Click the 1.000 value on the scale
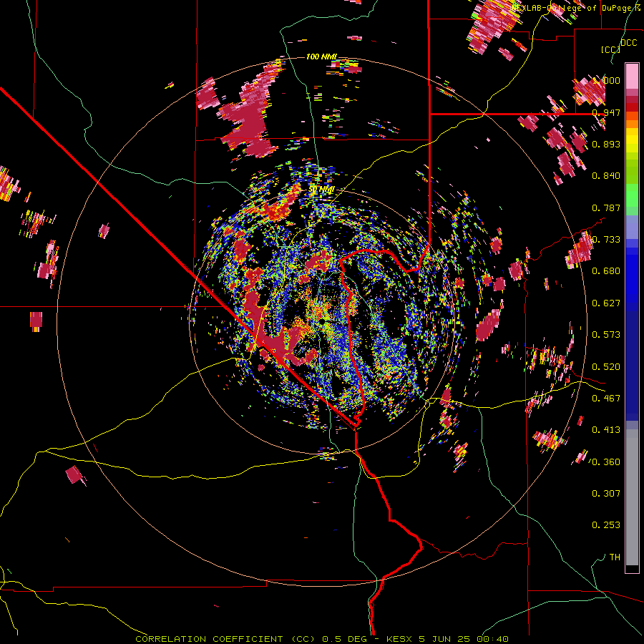The height and width of the screenshot is (644, 644). tap(606, 80)
